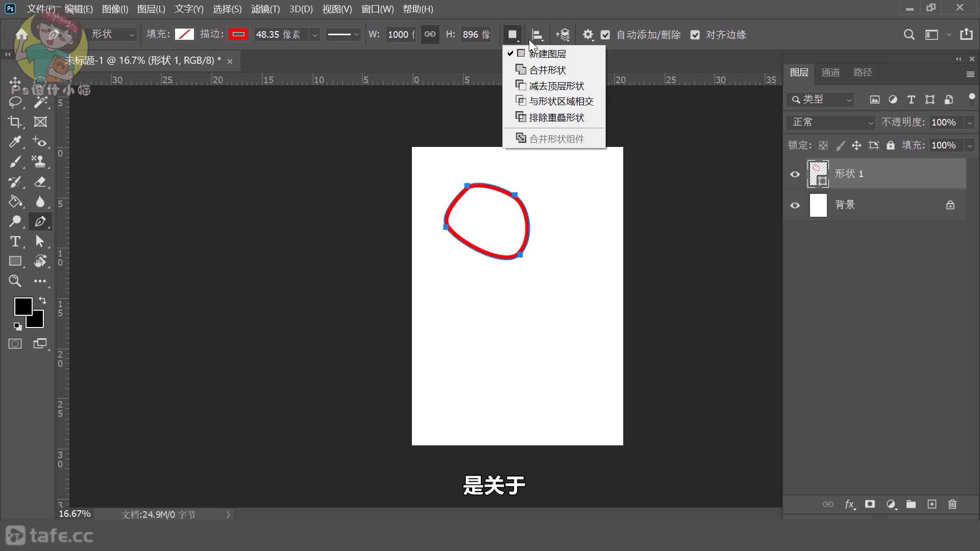The height and width of the screenshot is (551, 980).
Task: Select the Move tool
Action: (x=15, y=83)
